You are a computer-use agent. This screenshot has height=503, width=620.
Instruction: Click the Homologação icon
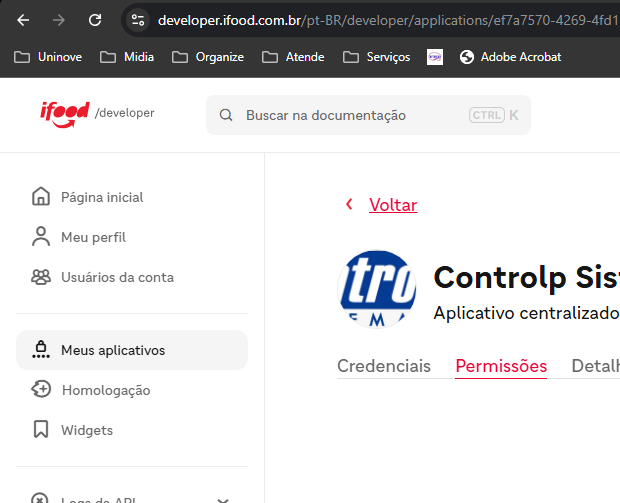[x=41, y=390]
